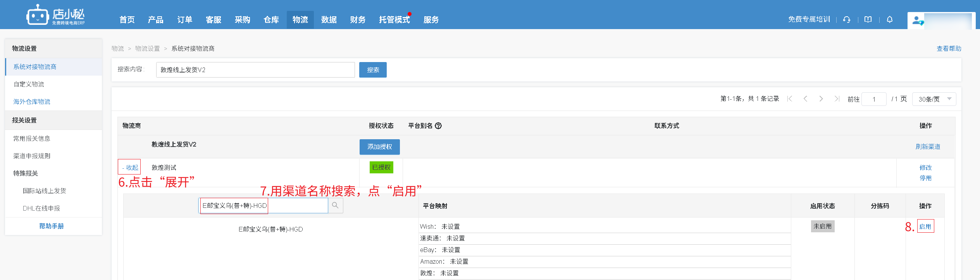This screenshot has width=980, height=280.
Task: Open the 仓库 top menu
Action: [x=271, y=20]
